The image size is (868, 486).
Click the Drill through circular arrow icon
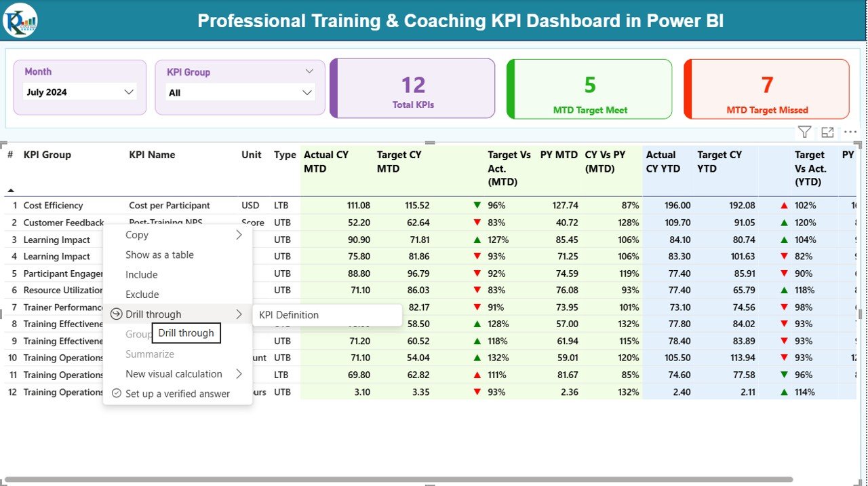[x=117, y=314]
